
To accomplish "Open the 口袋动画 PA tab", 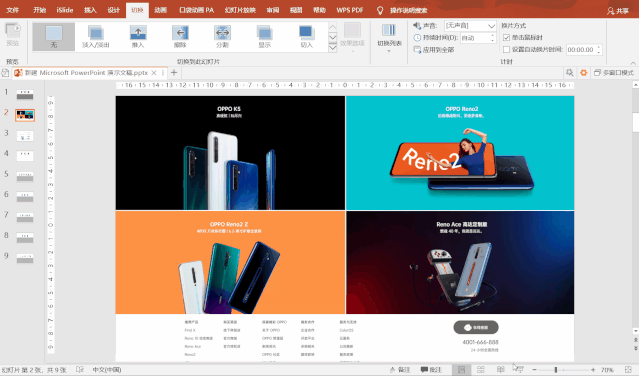I will [196, 10].
